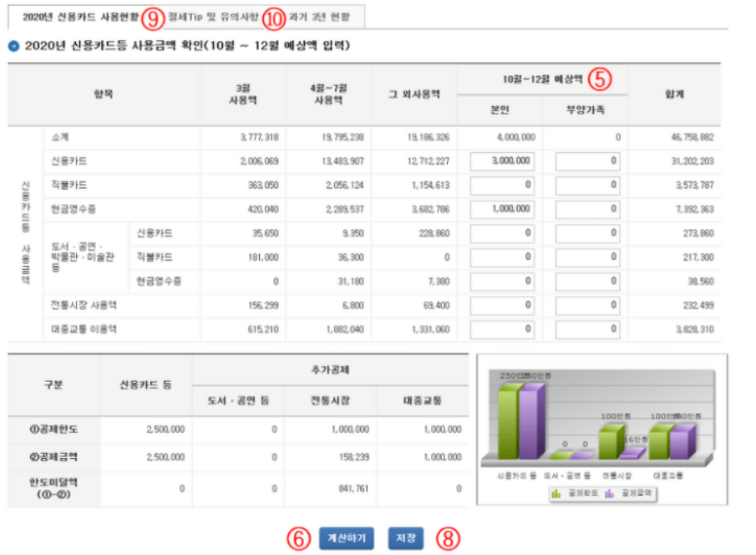Image resolution: width=756 pixels, height=555 pixels.
Task: Click the 현금영수증 value 3,682,786
Action: point(430,210)
